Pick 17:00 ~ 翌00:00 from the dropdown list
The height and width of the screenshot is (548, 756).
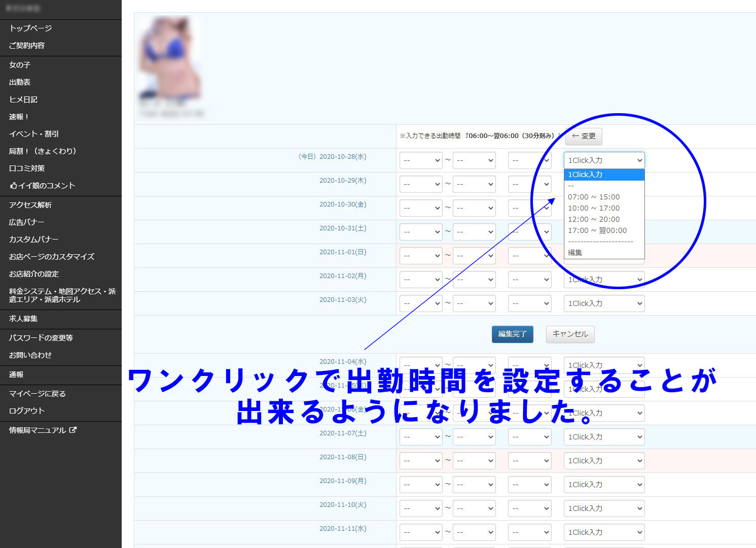[x=597, y=230]
